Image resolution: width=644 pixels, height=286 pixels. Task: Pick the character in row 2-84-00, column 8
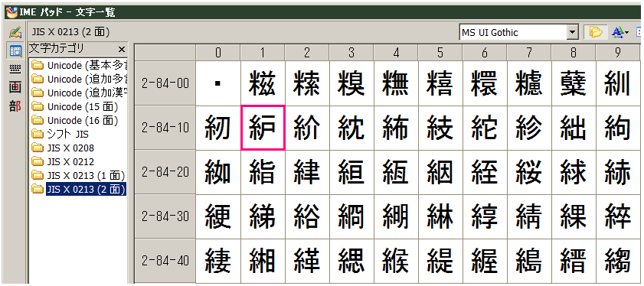pos(574,83)
